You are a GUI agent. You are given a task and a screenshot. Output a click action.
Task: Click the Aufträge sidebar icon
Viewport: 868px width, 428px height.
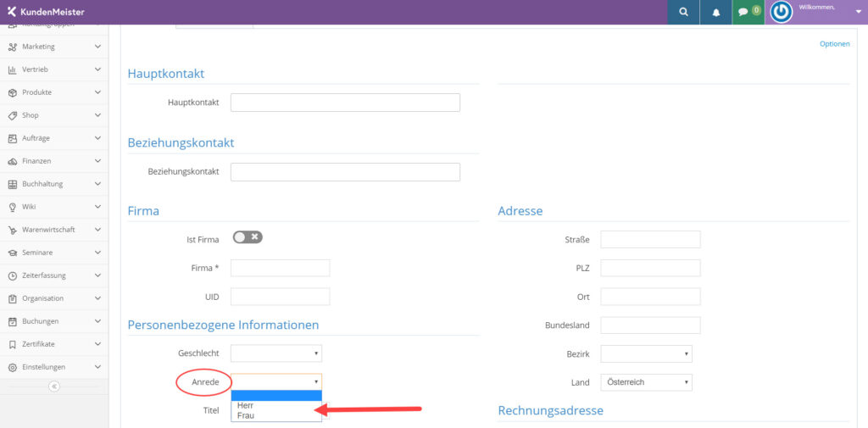coord(12,138)
